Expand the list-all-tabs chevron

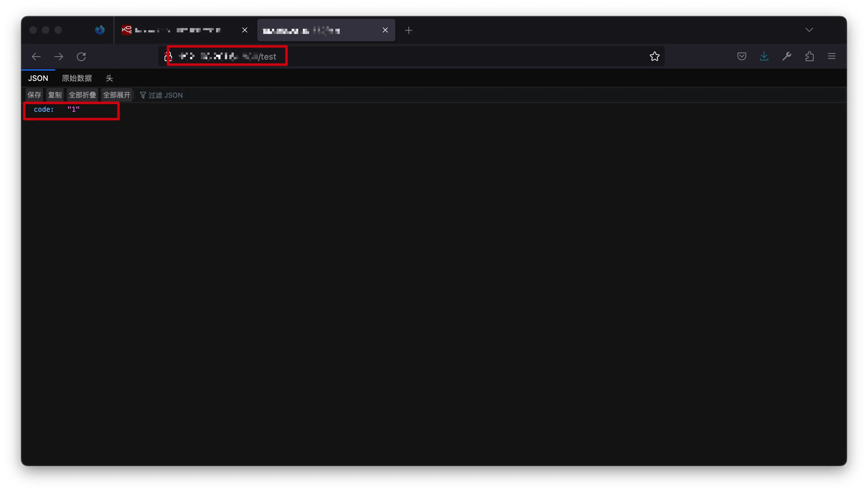[809, 30]
